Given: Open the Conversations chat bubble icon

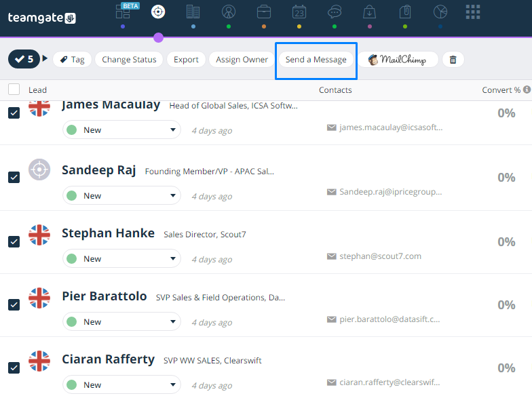Looking at the screenshot, I should [x=335, y=12].
